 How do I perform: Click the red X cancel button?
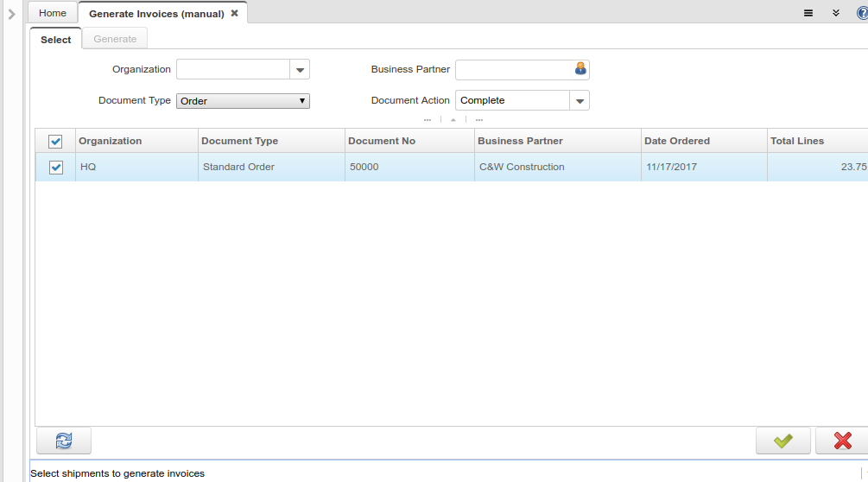842,441
